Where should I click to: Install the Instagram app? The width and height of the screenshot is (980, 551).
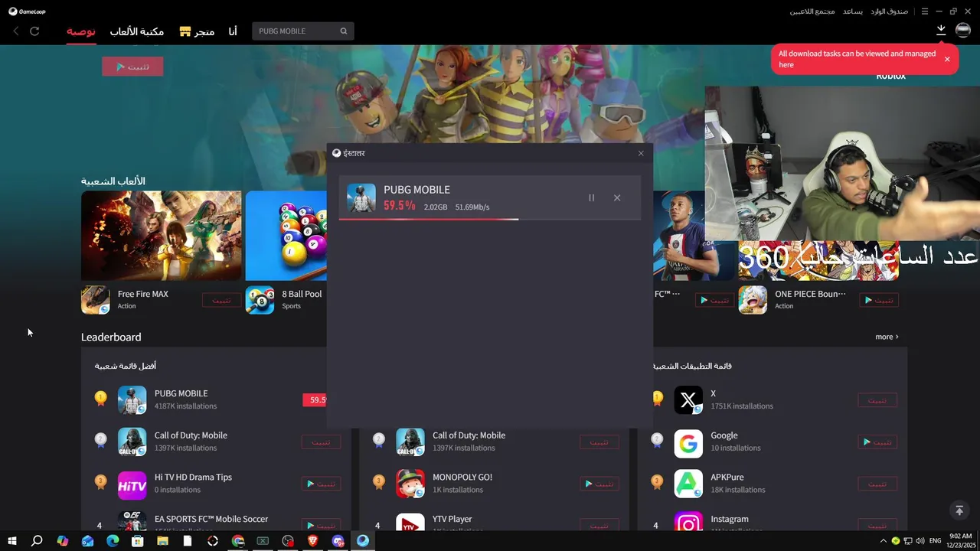click(877, 526)
